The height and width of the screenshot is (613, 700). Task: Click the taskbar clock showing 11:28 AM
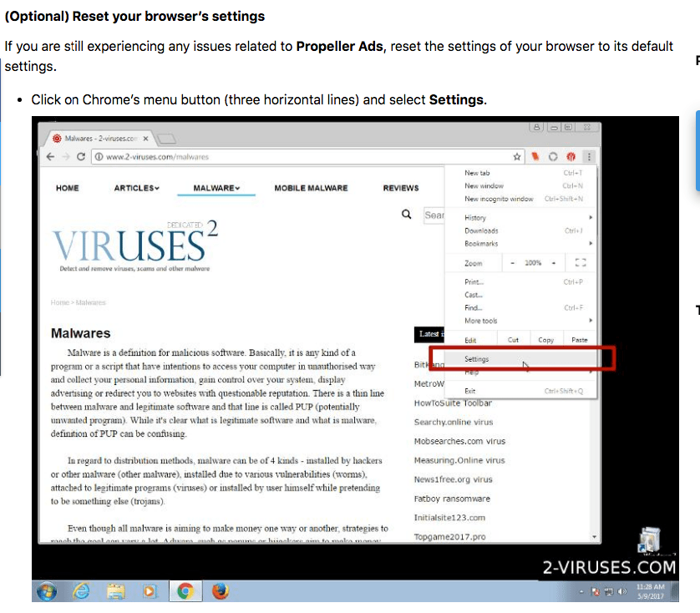[x=651, y=591]
